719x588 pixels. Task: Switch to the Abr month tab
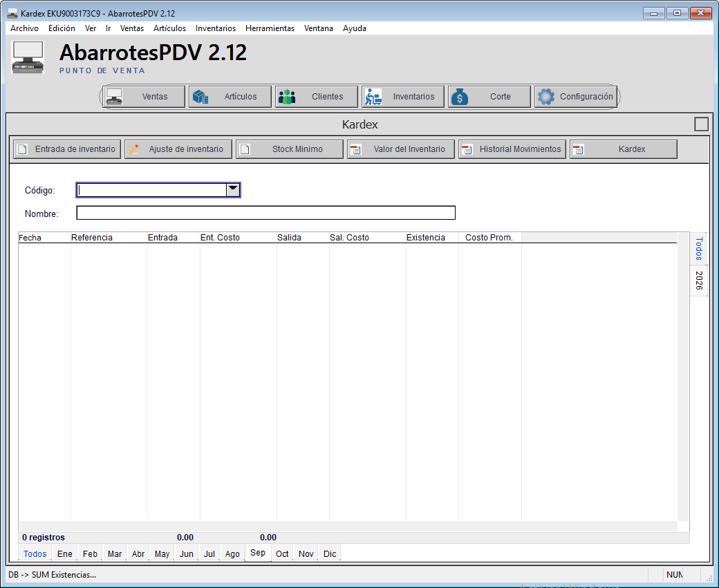point(138,553)
